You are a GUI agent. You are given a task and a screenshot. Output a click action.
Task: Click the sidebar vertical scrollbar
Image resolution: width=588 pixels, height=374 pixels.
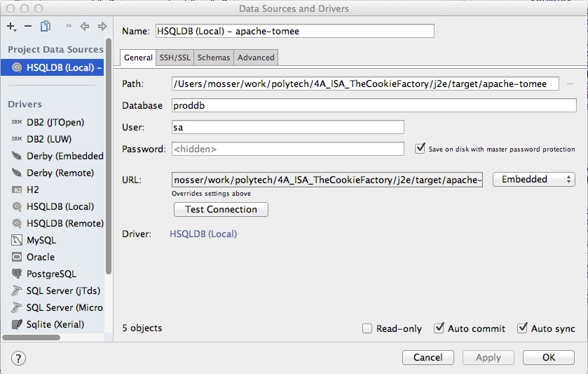pyautogui.click(x=109, y=156)
